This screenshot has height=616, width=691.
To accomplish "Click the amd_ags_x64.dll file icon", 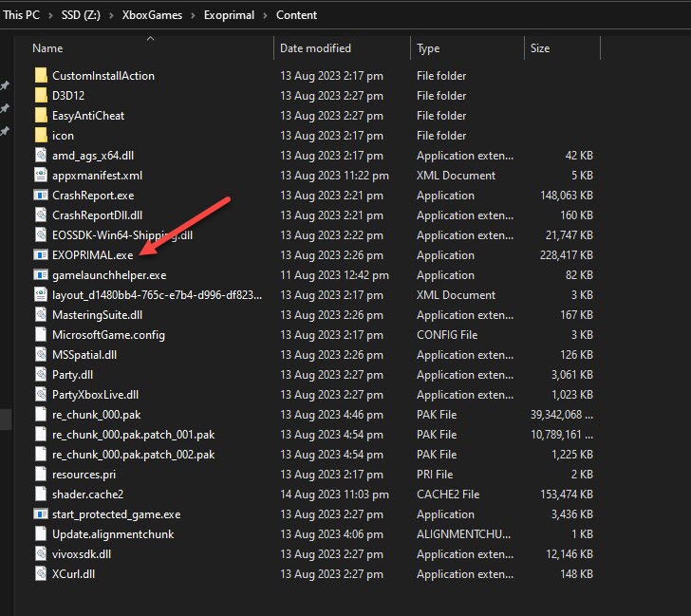I will click(x=41, y=155).
